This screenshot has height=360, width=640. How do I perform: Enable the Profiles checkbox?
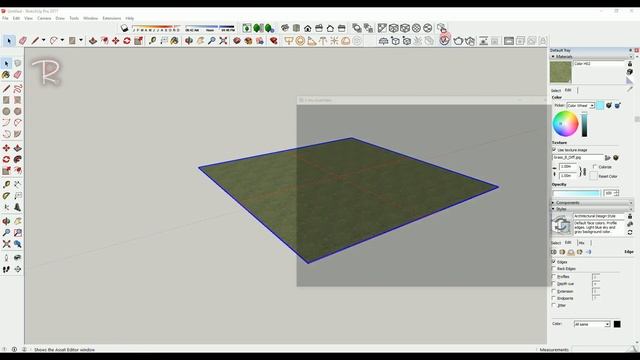point(554,276)
